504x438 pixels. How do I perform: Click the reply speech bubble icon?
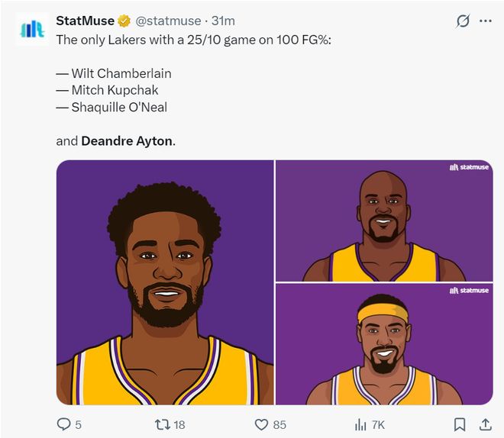64,424
